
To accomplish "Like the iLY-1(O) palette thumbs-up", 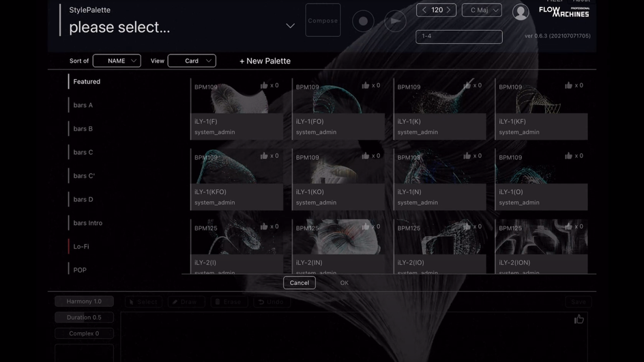I will pyautogui.click(x=568, y=155).
